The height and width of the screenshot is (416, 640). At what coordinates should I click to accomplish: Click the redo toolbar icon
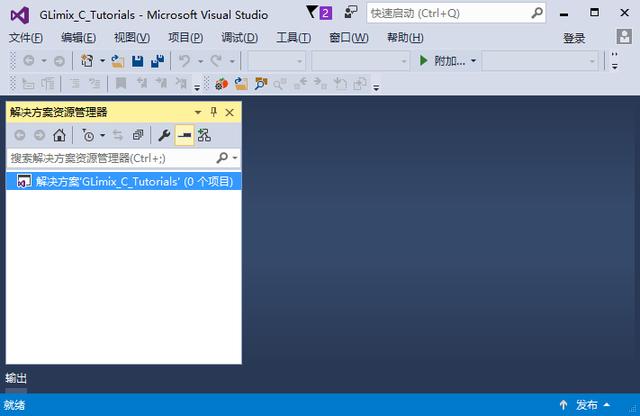216,61
